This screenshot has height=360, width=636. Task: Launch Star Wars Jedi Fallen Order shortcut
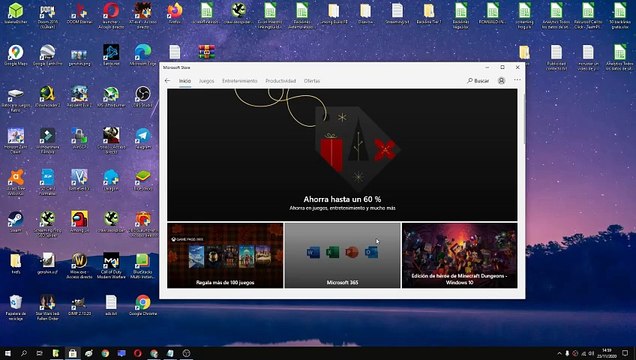(47, 308)
